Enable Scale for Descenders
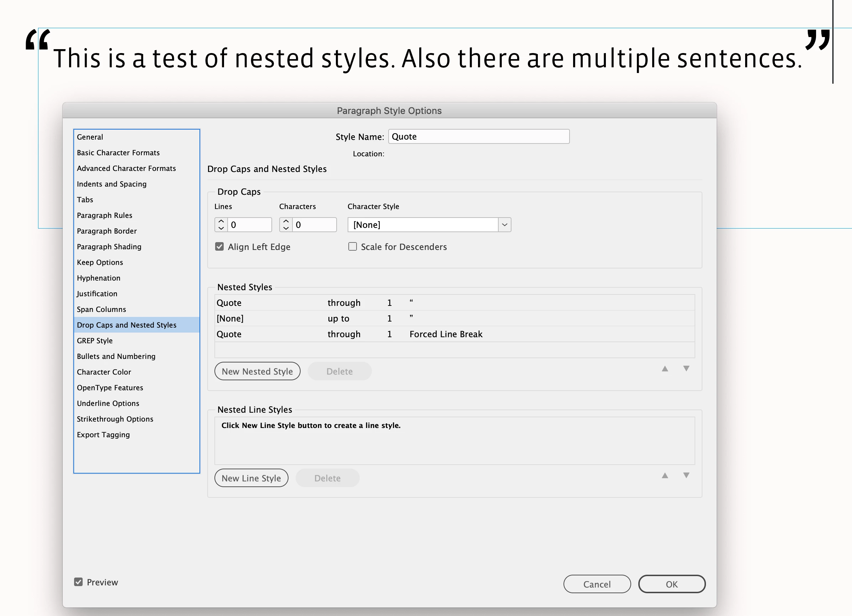852x616 pixels. pos(352,246)
